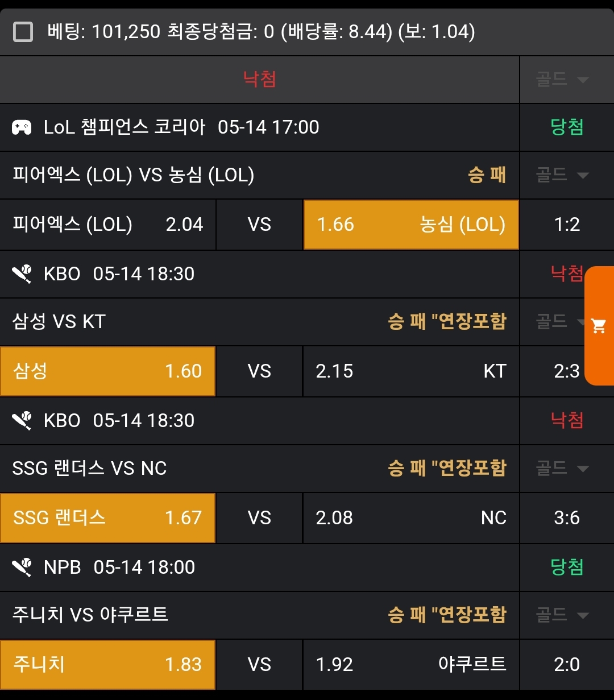Select 주니치 at odds 1.83
This screenshot has height=700, width=614.
point(107,665)
